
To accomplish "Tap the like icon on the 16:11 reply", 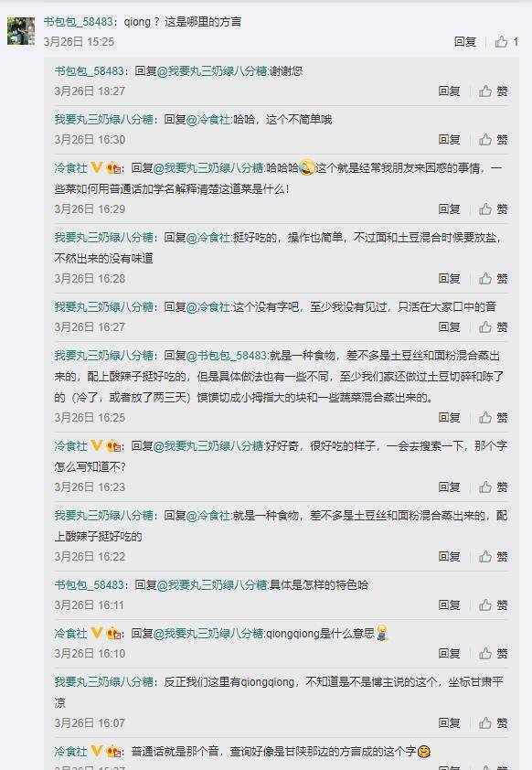I will click(485, 605).
